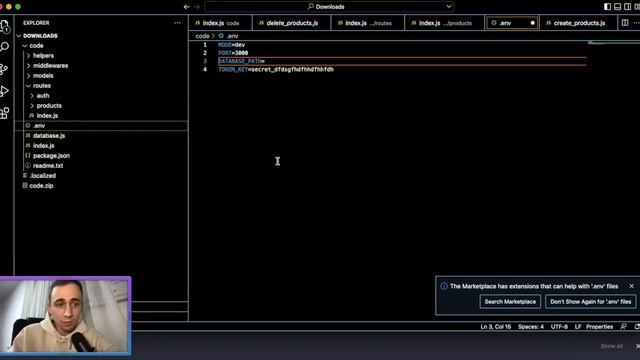The height and width of the screenshot is (360, 640).
Task: Open the command center dropdown arrow
Action: 449,7
